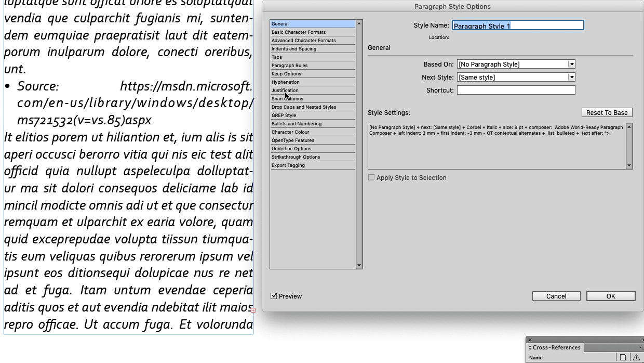
Task: Create a new cross-reference in the panel
Action: 622,357
